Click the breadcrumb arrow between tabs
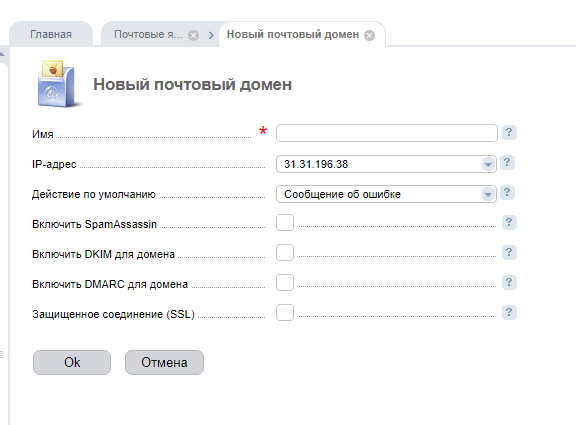Image resolution: width=576 pixels, height=425 pixels. [211, 35]
